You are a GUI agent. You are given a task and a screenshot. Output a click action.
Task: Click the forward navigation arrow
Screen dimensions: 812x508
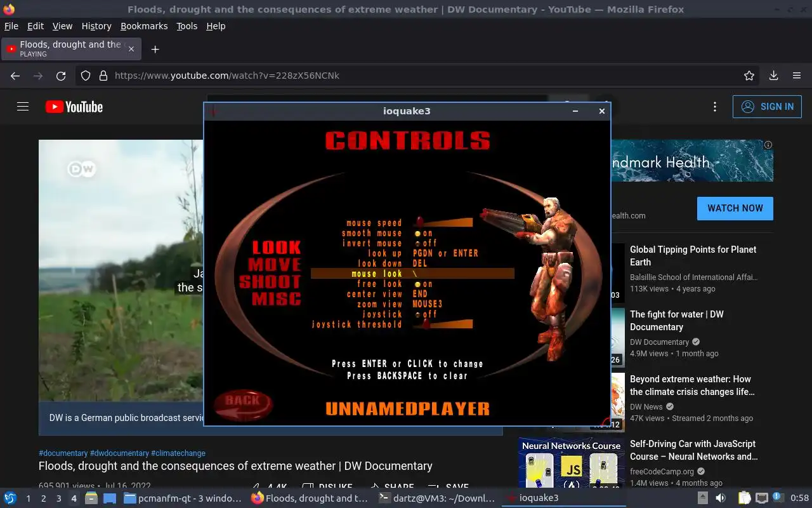(38, 76)
